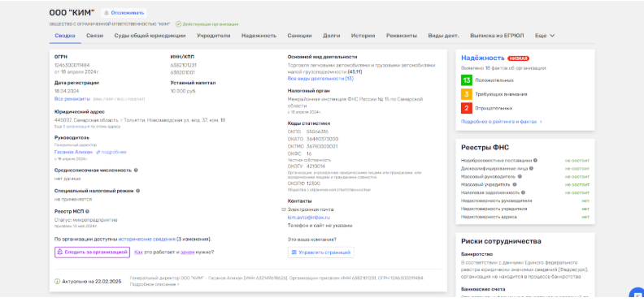Expand Подробное описание at card bottom
Image resolution: width=644 pixels, height=302 pixels.
point(154,284)
